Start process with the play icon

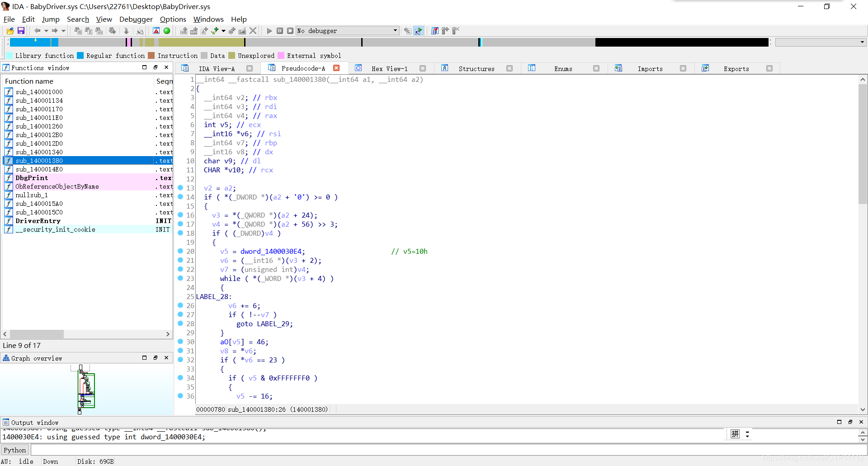coord(269,31)
